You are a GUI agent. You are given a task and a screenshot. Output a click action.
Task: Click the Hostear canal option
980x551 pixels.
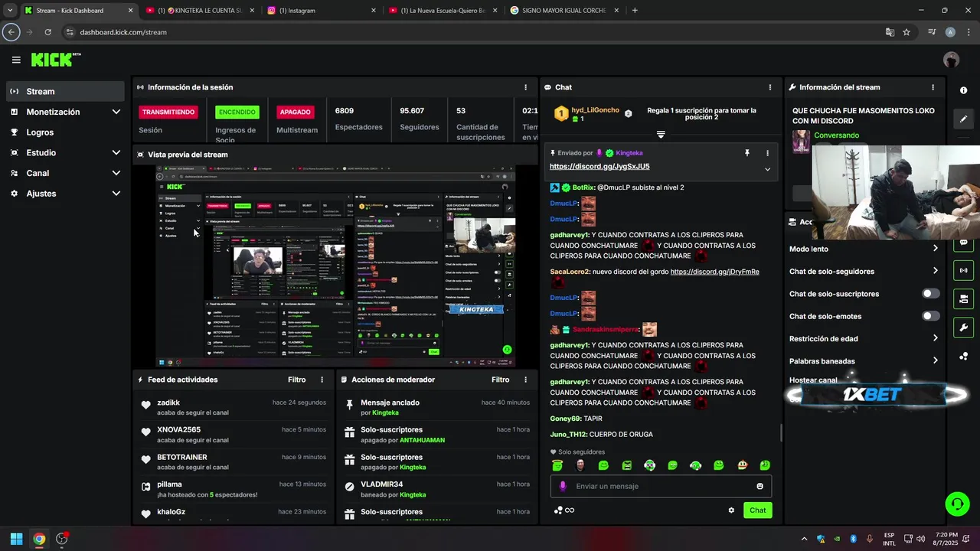coord(813,380)
